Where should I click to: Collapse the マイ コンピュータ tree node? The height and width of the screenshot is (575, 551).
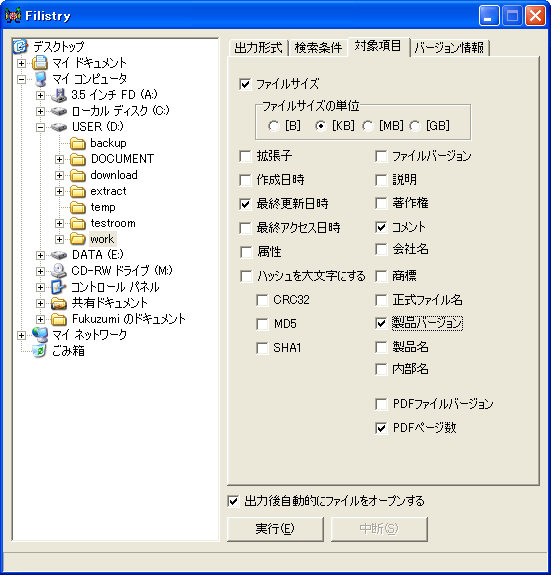pos(21,79)
